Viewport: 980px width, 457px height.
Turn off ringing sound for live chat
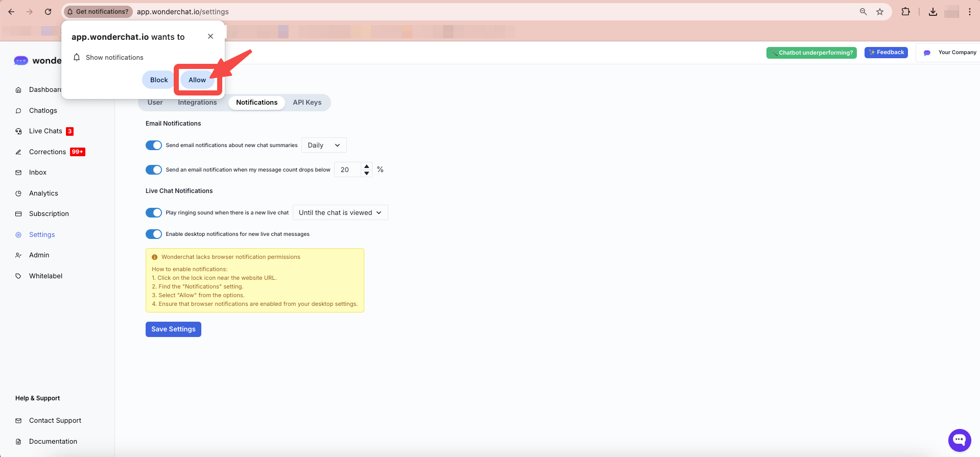click(154, 213)
